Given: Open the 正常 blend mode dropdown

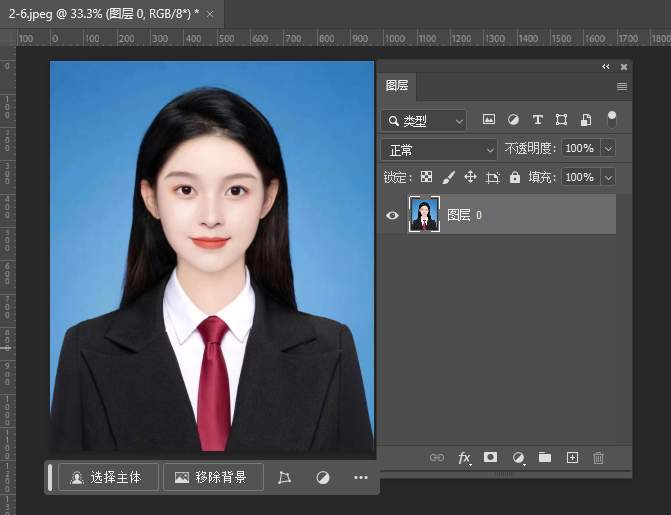Looking at the screenshot, I should [x=439, y=149].
